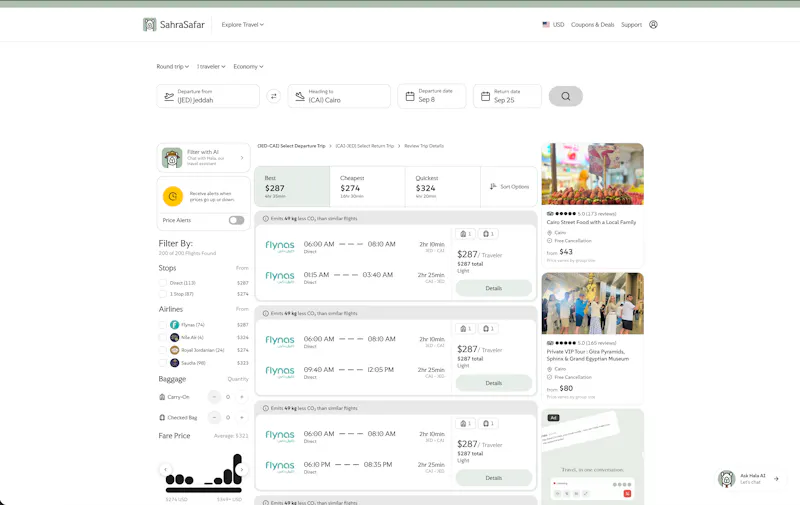
Task: Open Details for 09:40 AM return flight
Action: pyautogui.click(x=494, y=383)
